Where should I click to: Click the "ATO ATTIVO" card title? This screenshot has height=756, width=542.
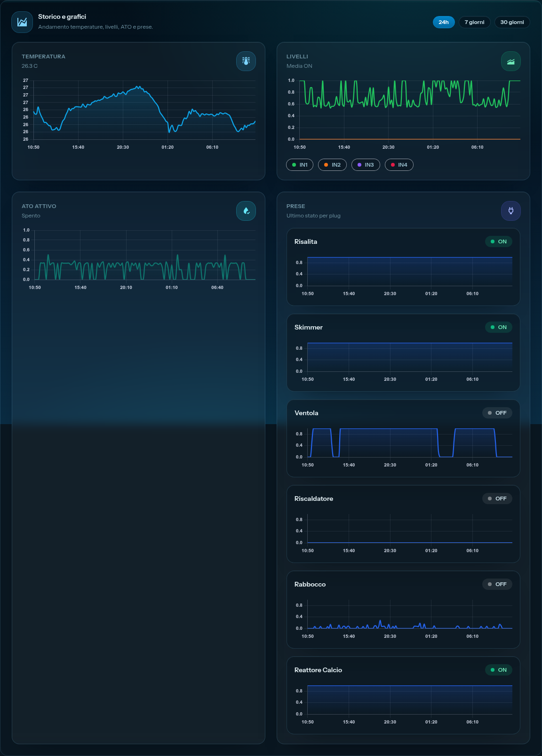(x=39, y=206)
